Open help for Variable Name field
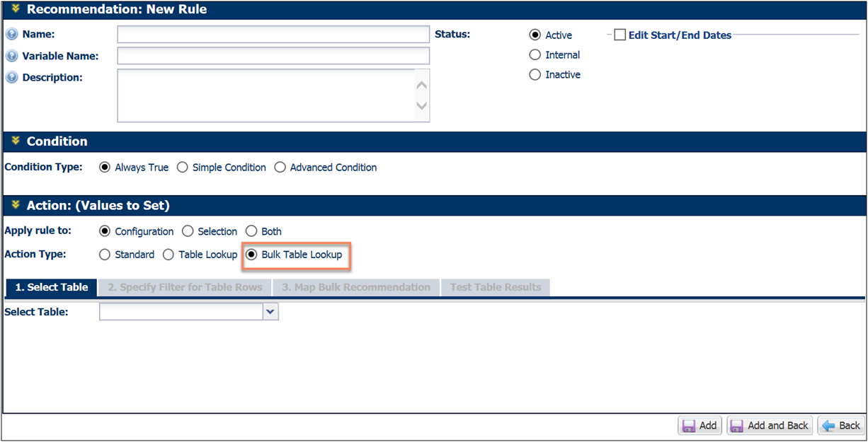The height and width of the screenshot is (442, 868). 12,55
